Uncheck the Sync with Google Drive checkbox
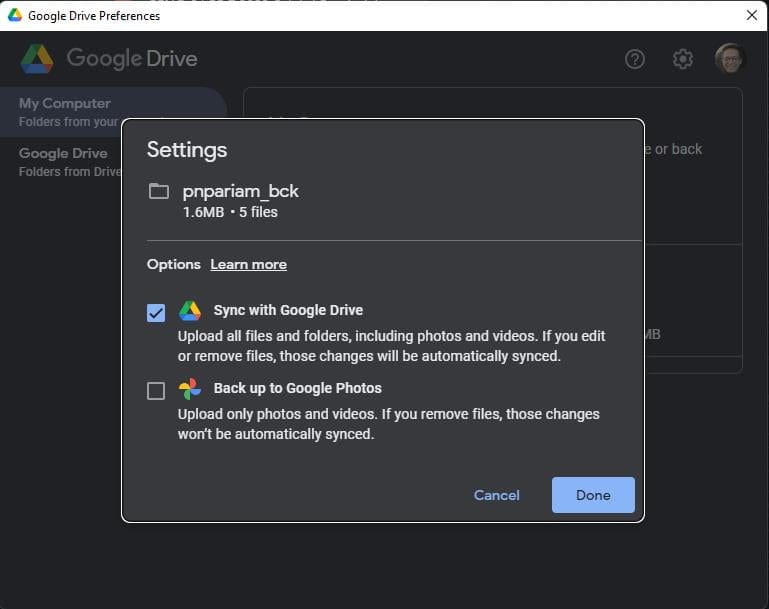Viewport: 769px width, 609px height. [x=156, y=313]
